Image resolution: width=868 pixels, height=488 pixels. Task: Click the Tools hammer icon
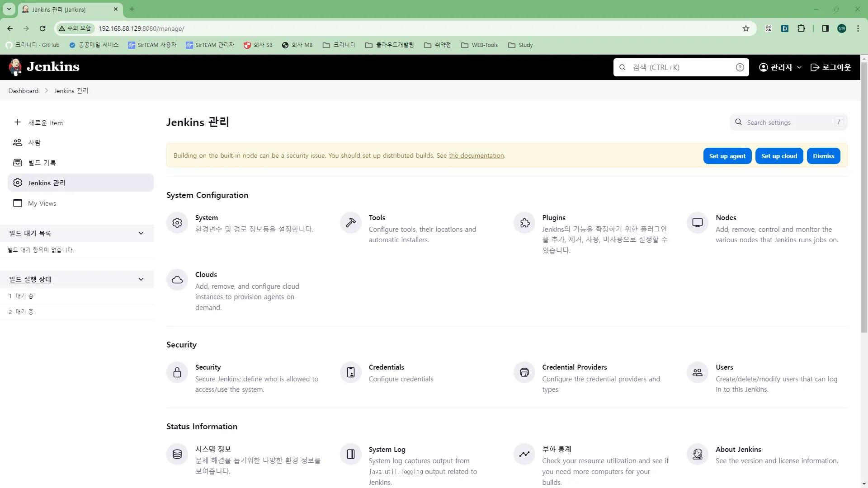coord(351,223)
